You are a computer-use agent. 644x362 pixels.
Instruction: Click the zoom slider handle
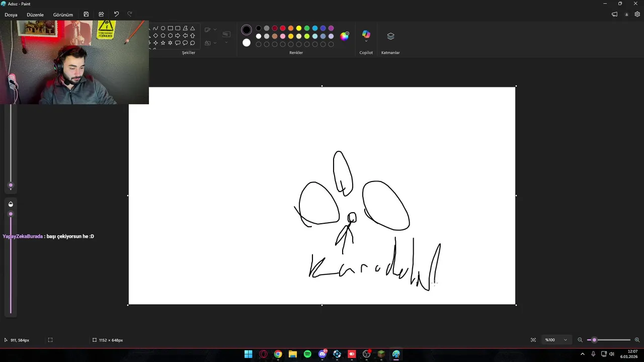pos(594,340)
